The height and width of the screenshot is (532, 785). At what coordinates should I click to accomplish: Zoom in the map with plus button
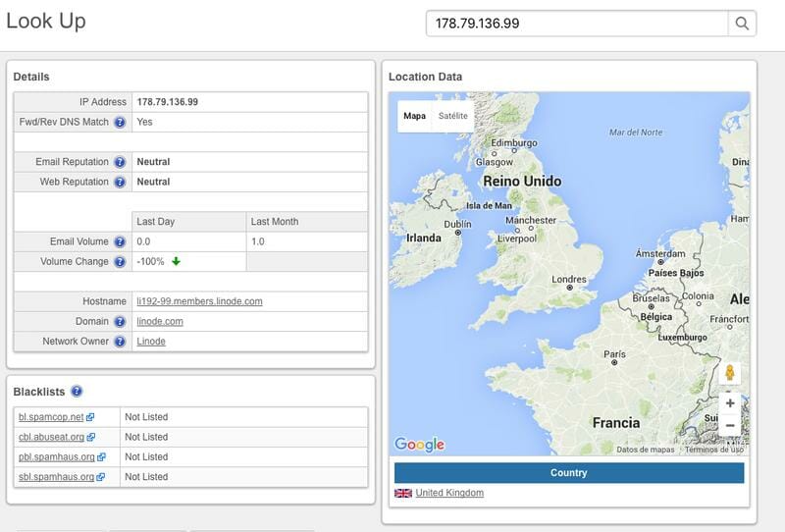(x=730, y=403)
